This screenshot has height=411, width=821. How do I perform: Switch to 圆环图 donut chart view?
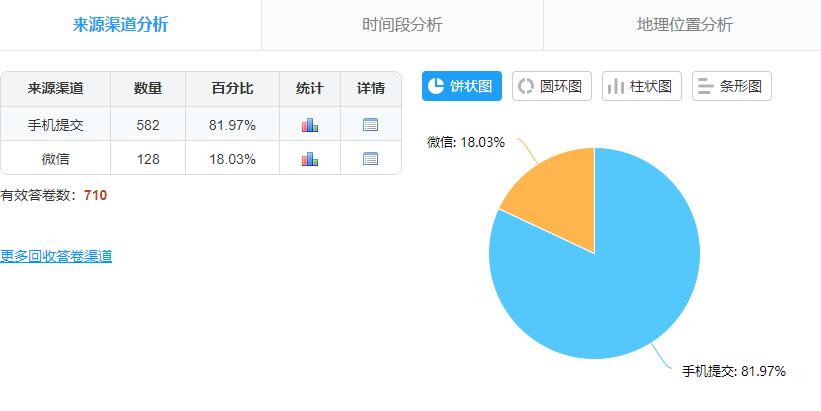click(552, 86)
